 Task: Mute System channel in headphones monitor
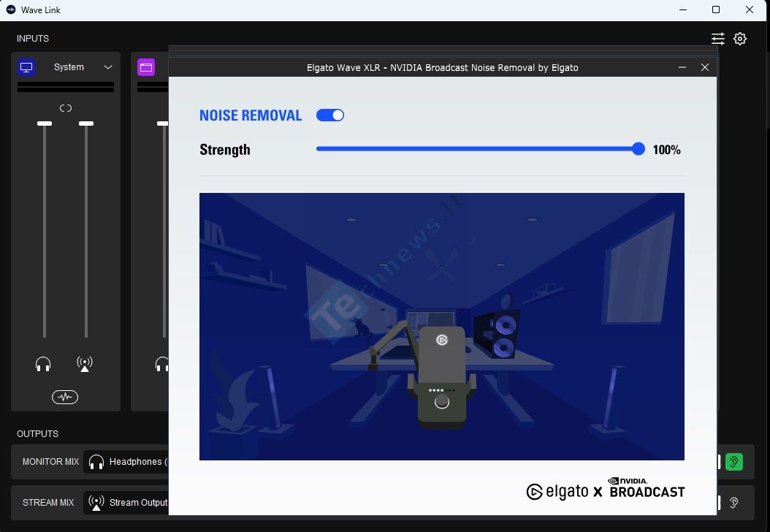point(43,364)
